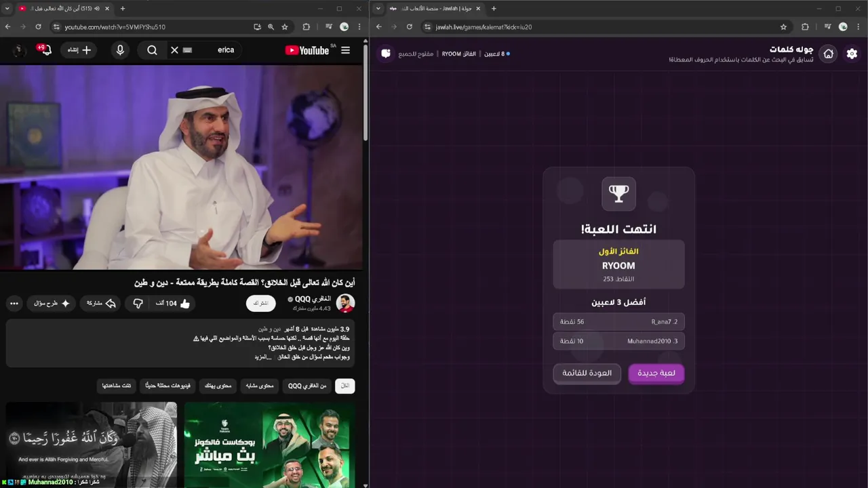This screenshot has height=488, width=868.
Task: Open a new tab in YouTube window
Action: (x=123, y=8)
